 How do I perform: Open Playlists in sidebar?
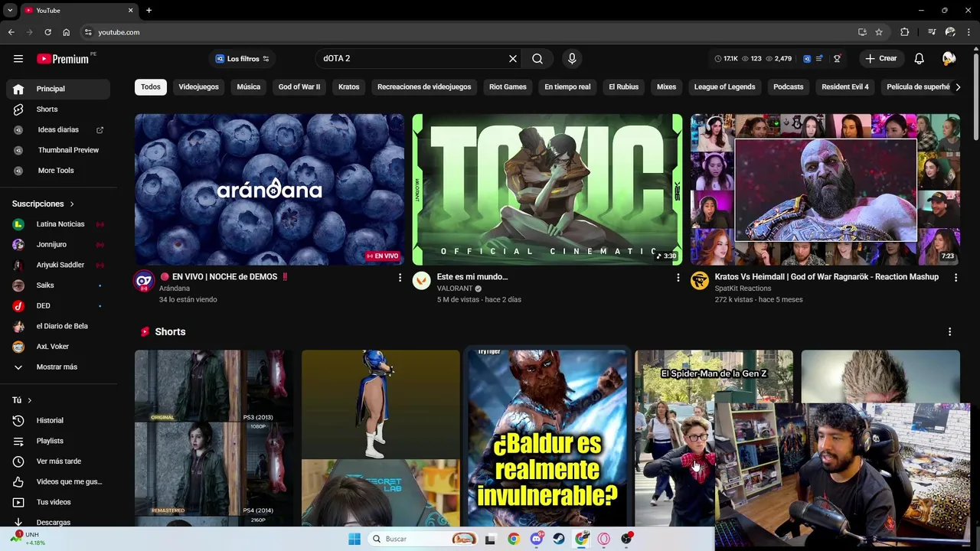coord(58,442)
